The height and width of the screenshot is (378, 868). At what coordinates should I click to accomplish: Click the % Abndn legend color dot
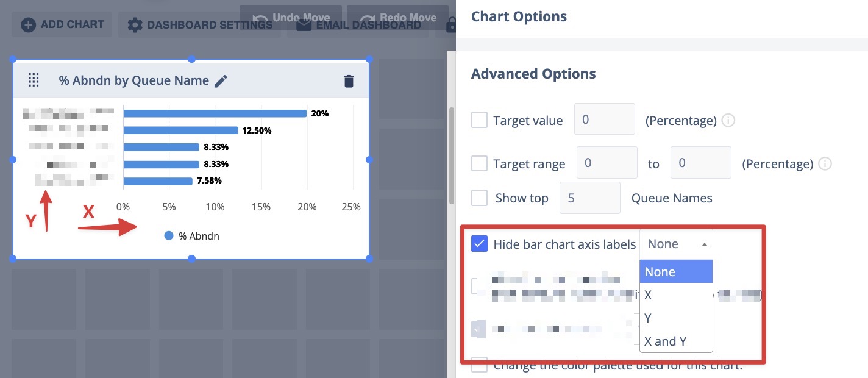point(169,236)
